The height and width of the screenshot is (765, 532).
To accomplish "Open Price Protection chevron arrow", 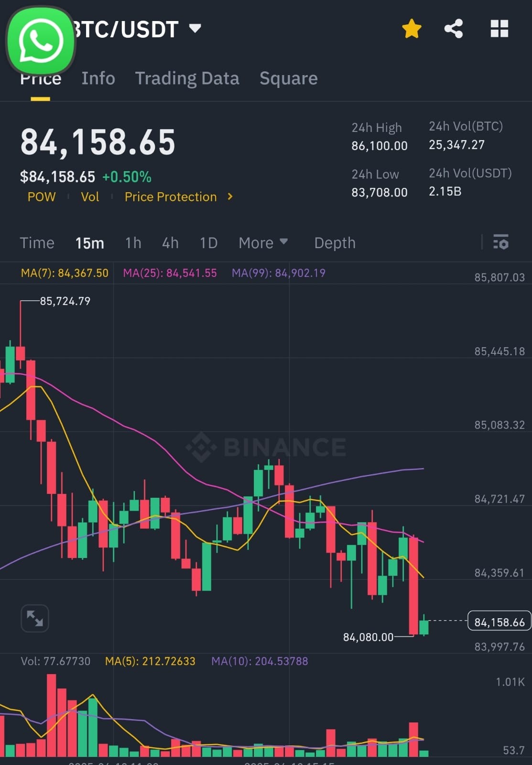I will coord(230,197).
